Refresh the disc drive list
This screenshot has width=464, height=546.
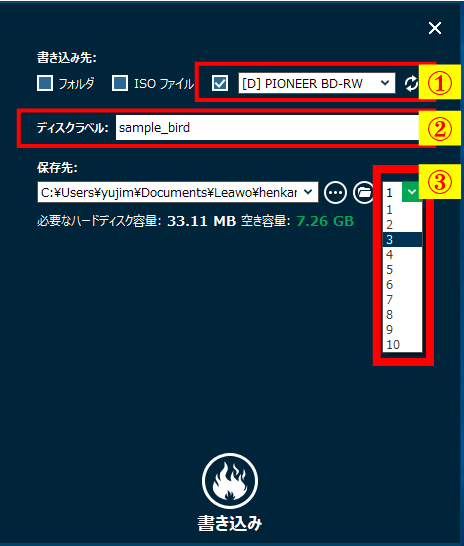click(411, 84)
